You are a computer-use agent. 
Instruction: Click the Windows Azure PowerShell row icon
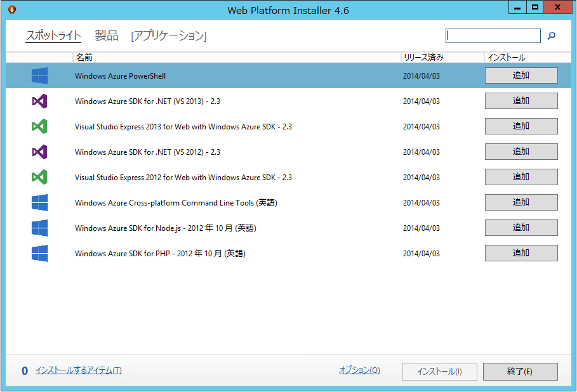pyautogui.click(x=40, y=75)
